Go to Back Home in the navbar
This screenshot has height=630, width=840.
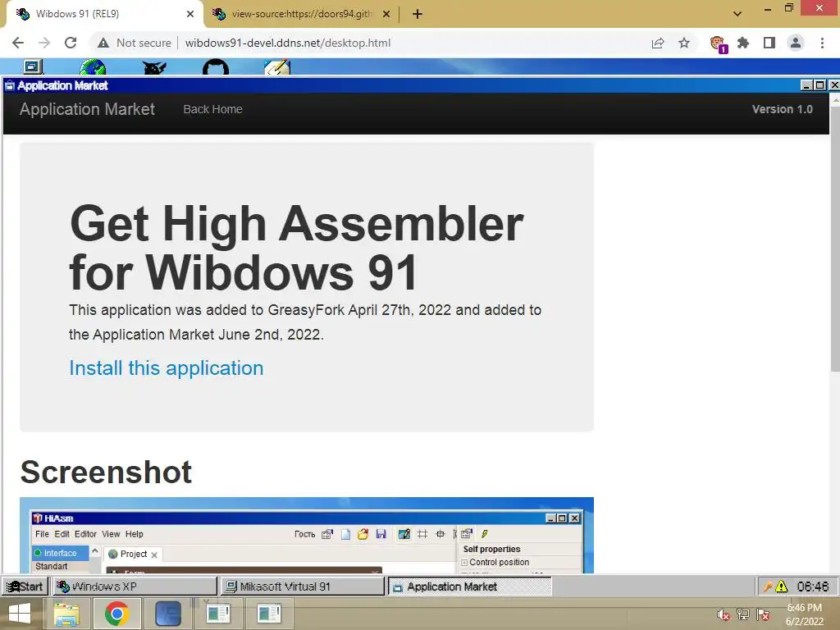[x=212, y=109]
